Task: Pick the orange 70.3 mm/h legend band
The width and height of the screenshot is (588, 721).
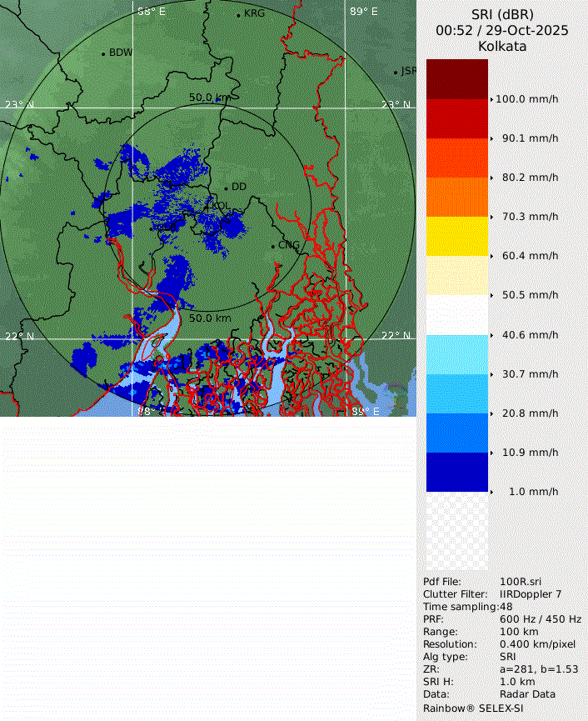Action: [x=456, y=197]
